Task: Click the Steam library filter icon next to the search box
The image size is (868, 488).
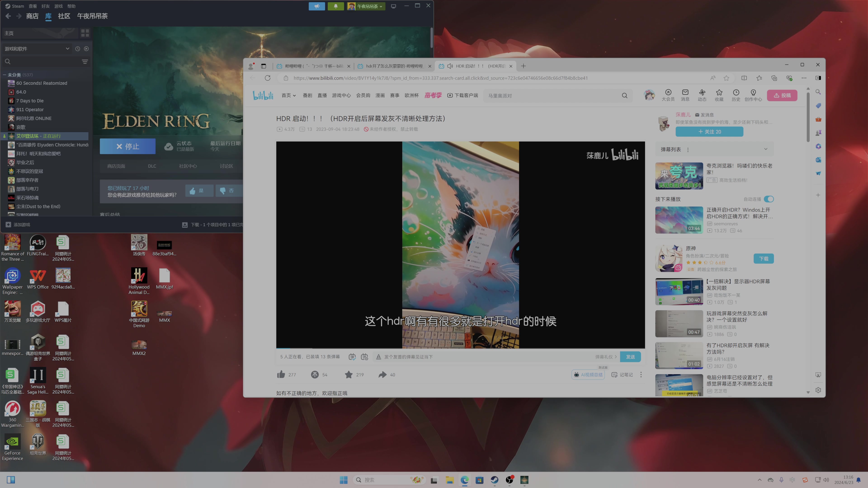Action: tap(85, 62)
